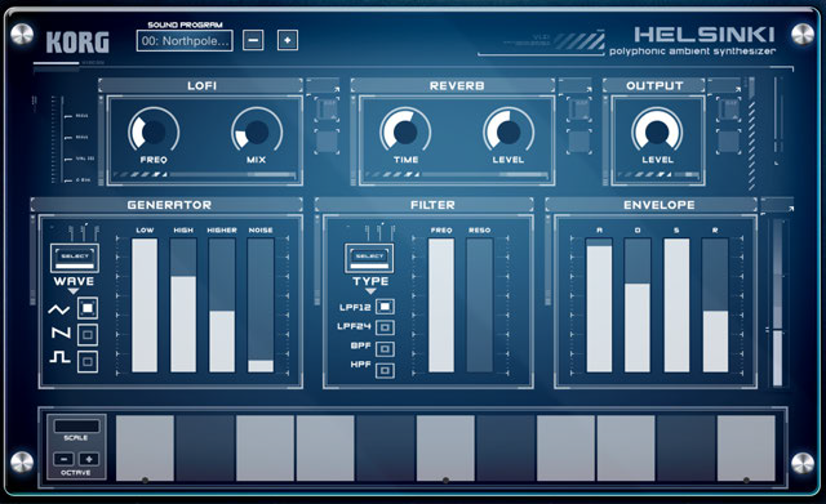Click the NOISE generator level slider

click(260, 305)
